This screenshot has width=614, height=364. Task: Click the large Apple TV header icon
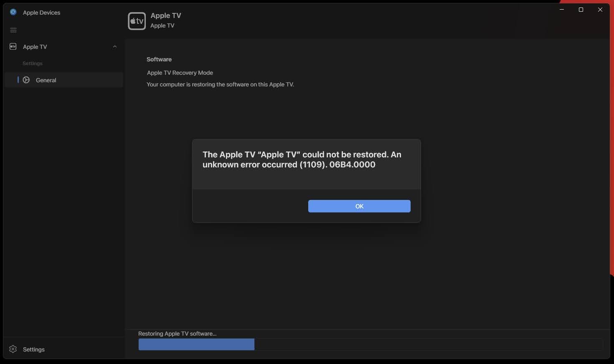[x=137, y=21]
